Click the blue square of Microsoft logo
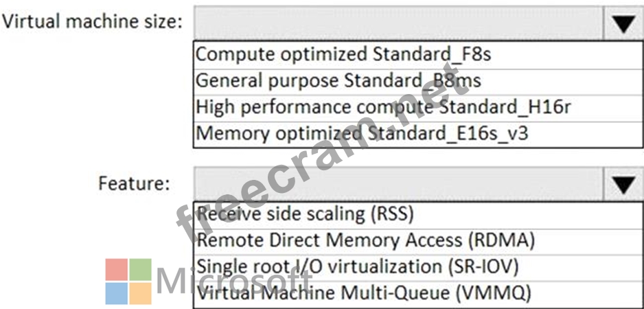644x309 pixels. (116, 293)
